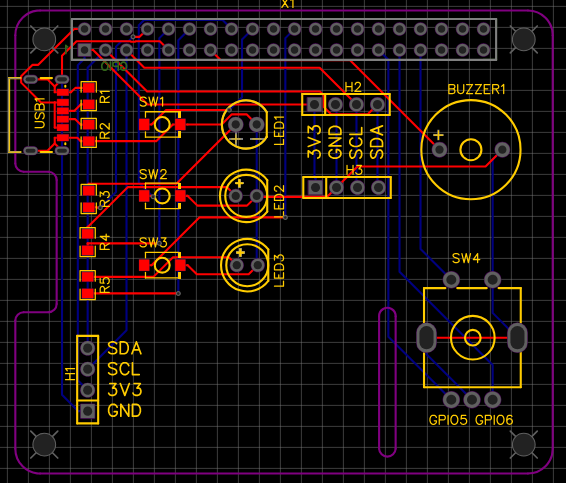Viewport: 566px width, 483px height.
Task: Click the SW4 rotary encoder center
Action: [x=472, y=338]
